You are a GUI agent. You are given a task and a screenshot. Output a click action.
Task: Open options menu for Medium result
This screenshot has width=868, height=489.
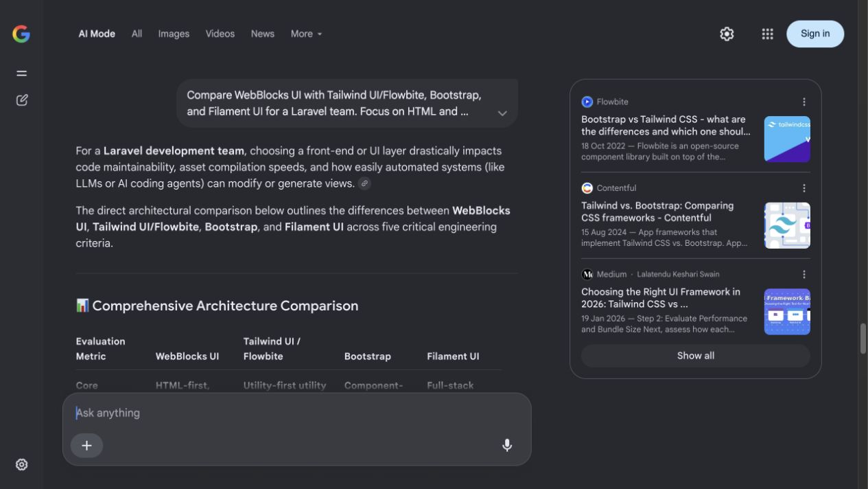(x=804, y=274)
